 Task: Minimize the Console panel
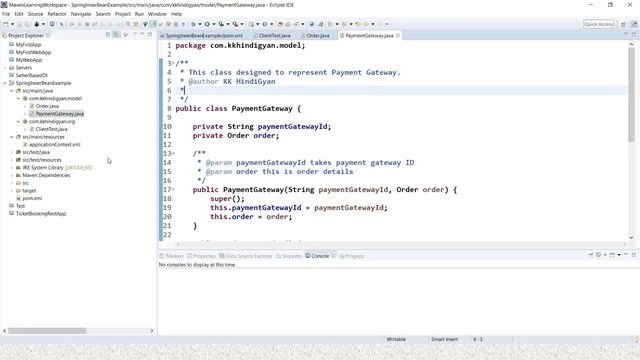tap(626, 255)
